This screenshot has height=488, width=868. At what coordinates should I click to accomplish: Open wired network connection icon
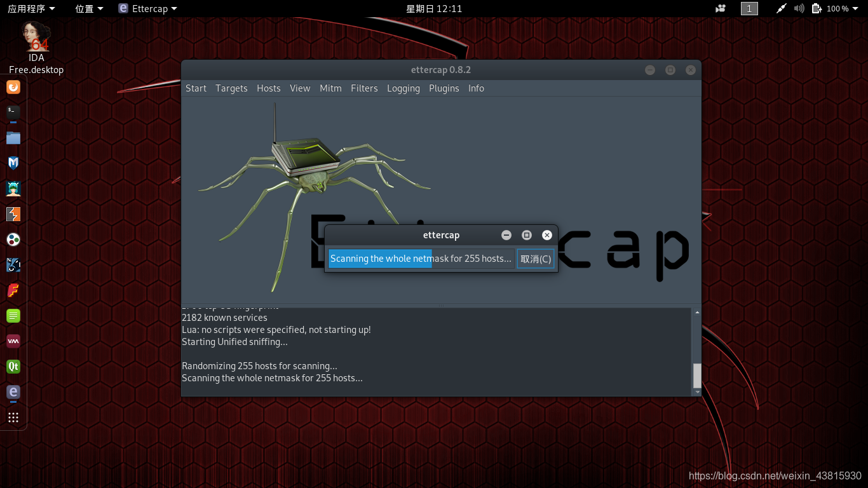[782, 8]
